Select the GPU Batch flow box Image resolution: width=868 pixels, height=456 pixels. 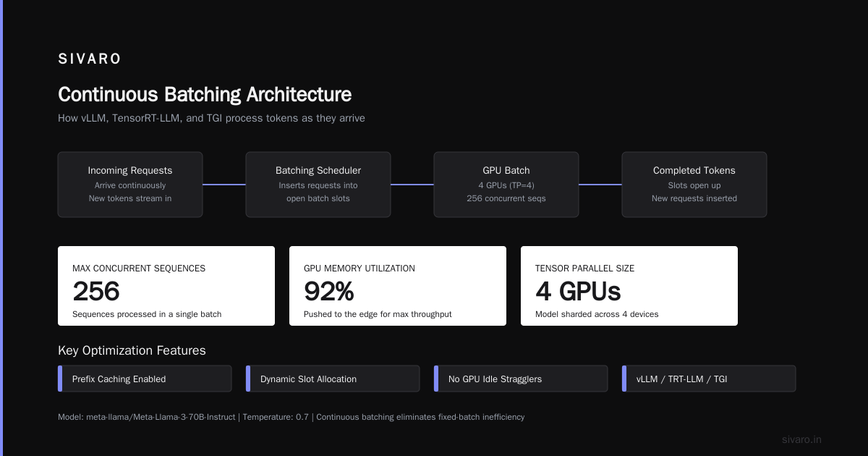click(x=506, y=185)
